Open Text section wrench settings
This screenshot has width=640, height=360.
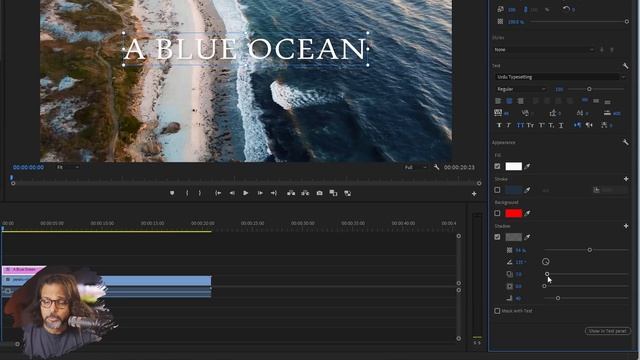(x=625, y=66)
